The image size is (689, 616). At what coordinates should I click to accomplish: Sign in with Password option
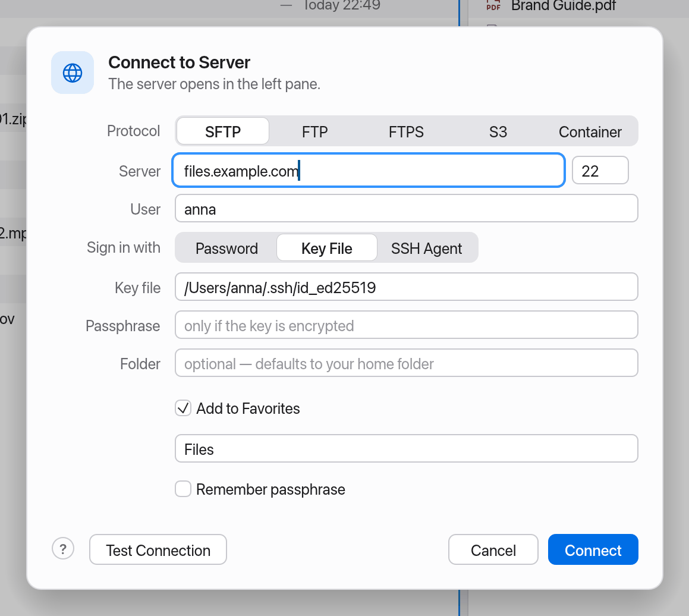tap(226, 249)
